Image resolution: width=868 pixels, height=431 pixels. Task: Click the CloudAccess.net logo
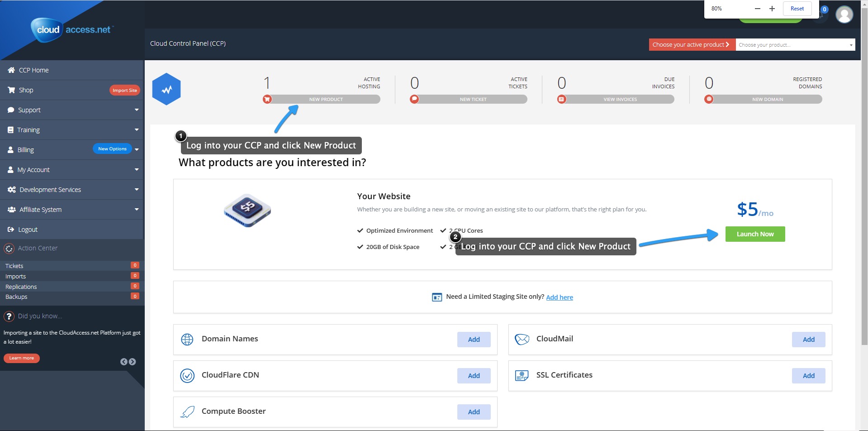point(72,30)
